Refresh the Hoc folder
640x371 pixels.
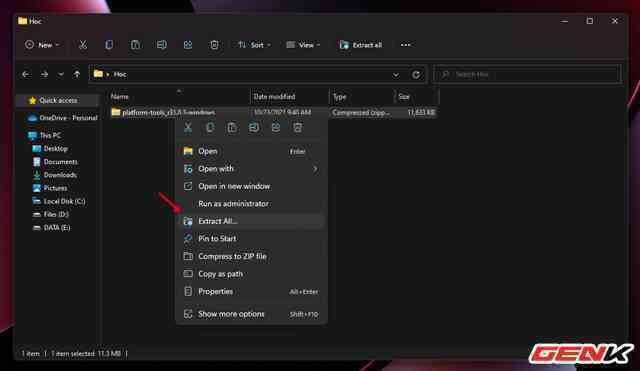pos(416,75)
